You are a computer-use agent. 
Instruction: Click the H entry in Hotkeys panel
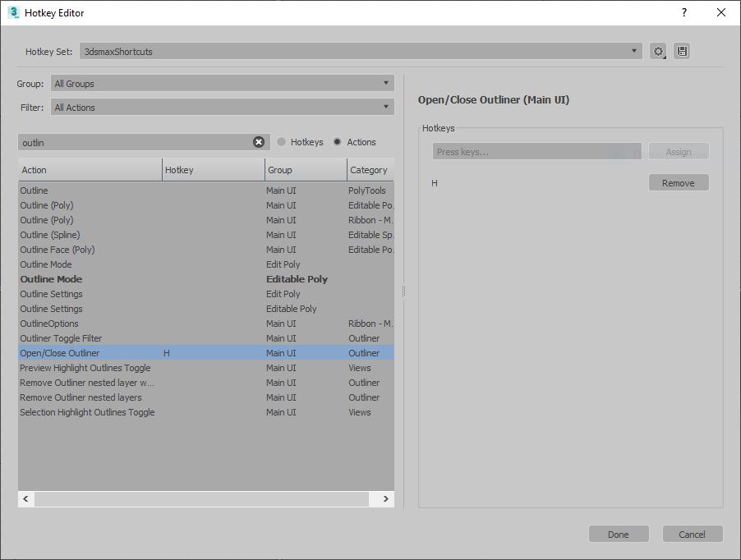[x=435, y=183]
